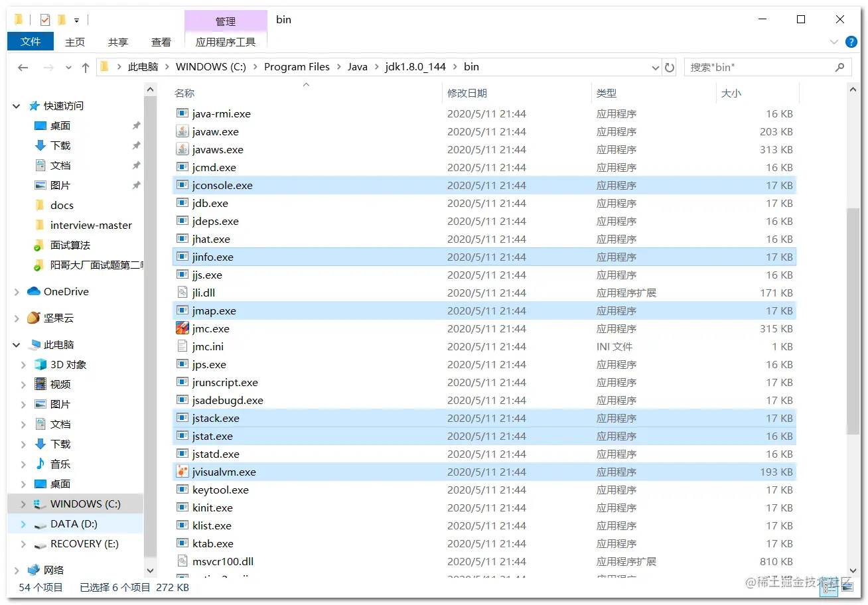Click the jvisualvm.exe application icon
The height and width of the screenshot is (605, 868).
pyautogui.click(x=182, y=472)
